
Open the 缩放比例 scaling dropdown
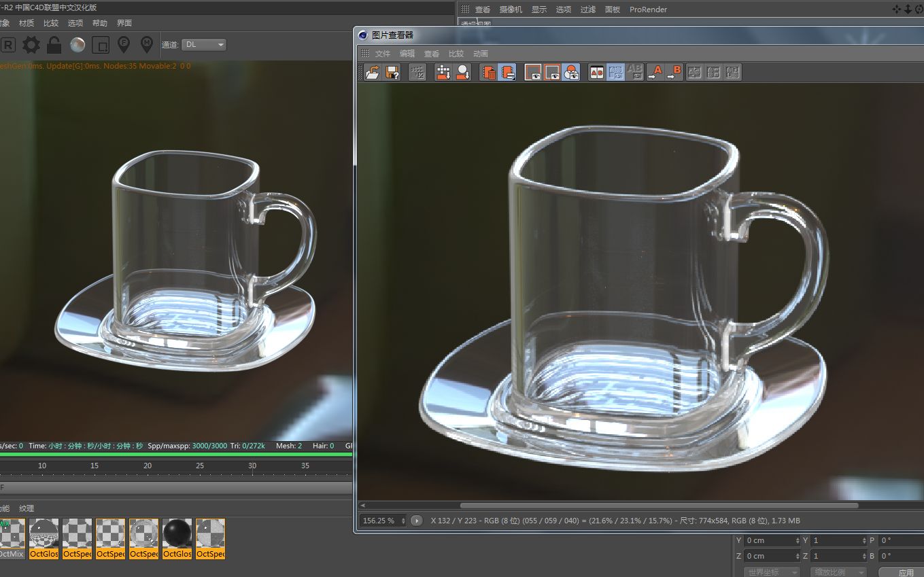pyautogui.click(x=838, y=572)
